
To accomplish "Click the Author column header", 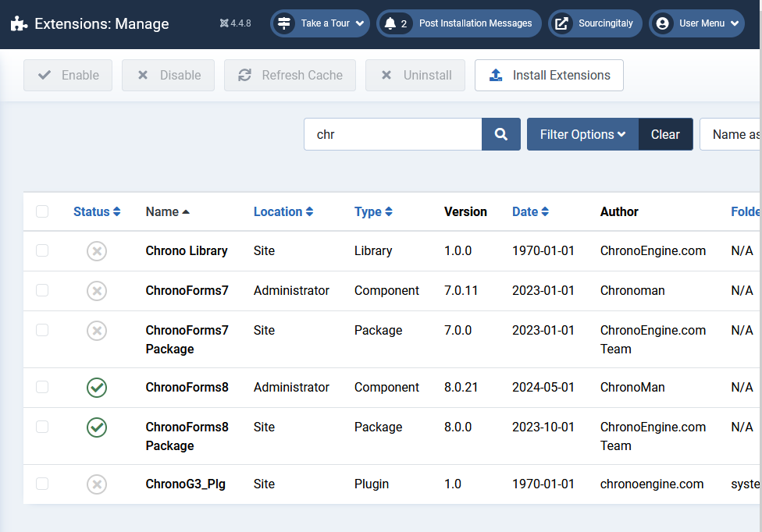I will (x=619, y=211).
